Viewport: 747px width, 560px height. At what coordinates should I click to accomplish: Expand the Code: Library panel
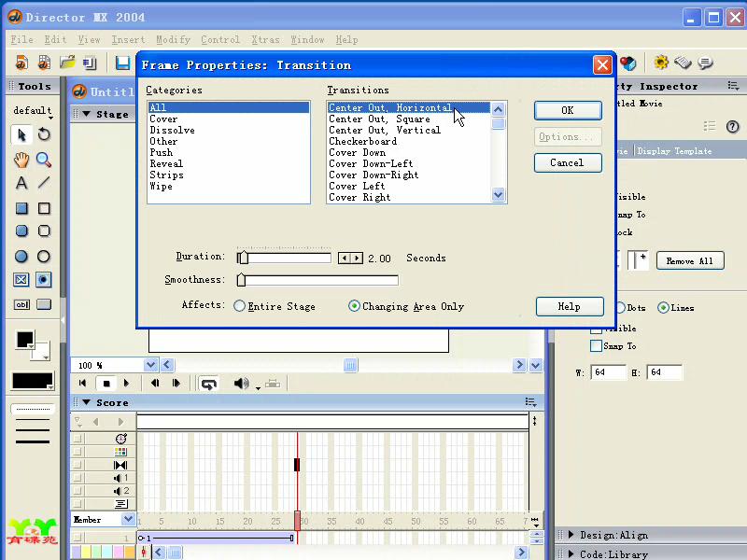(571, 553)
